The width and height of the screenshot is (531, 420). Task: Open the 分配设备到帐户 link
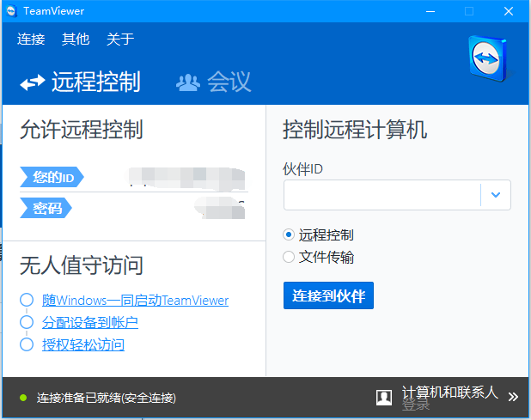point(90,323)
